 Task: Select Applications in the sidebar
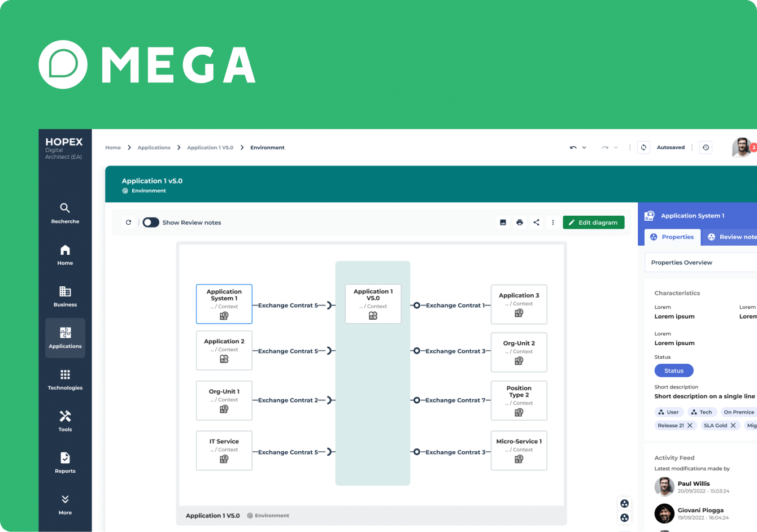click(65, 338)
